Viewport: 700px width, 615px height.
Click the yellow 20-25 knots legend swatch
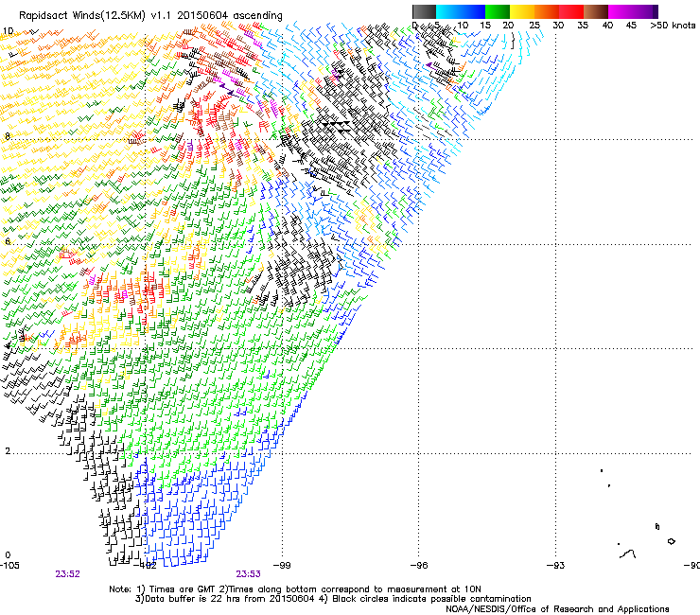pos(522,11)
